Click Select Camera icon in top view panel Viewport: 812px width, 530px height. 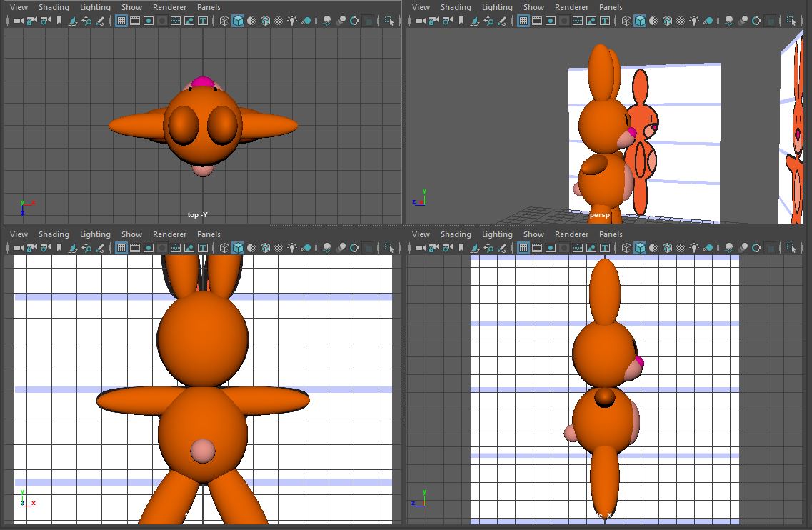(x=18, y=21)
